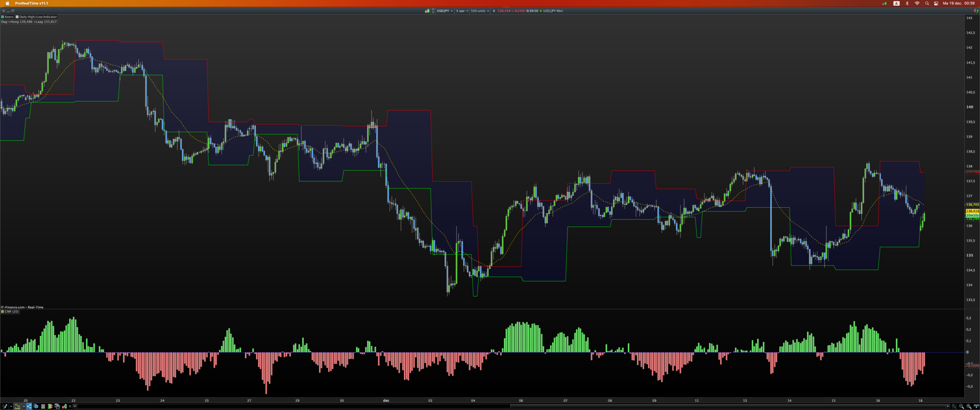980x410 pixels.
Task: Open the multi-window chart layout icon
Action: pyautogui.click(x=57, y=406)
